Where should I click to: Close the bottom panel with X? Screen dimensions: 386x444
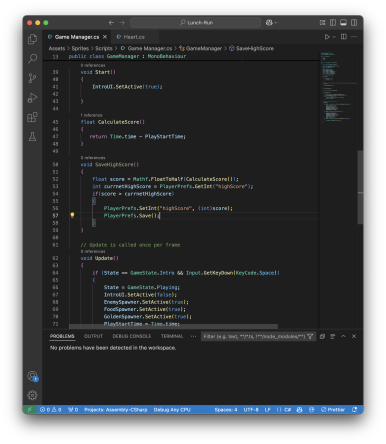click(354, 336)
